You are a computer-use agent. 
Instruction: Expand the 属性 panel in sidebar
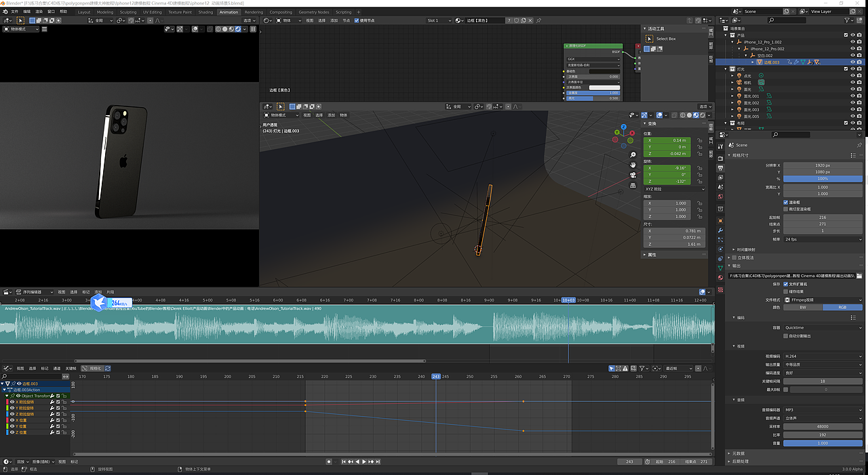click(652, 255)
